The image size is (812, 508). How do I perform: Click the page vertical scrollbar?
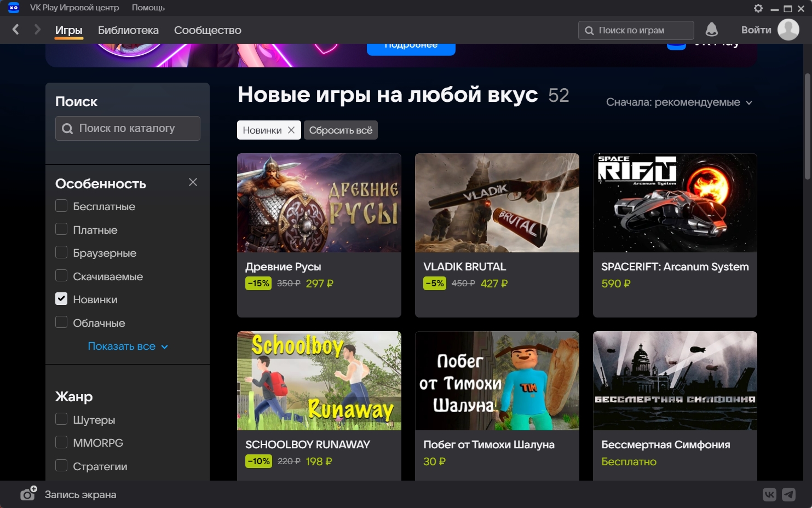click(x=807, y=126)
